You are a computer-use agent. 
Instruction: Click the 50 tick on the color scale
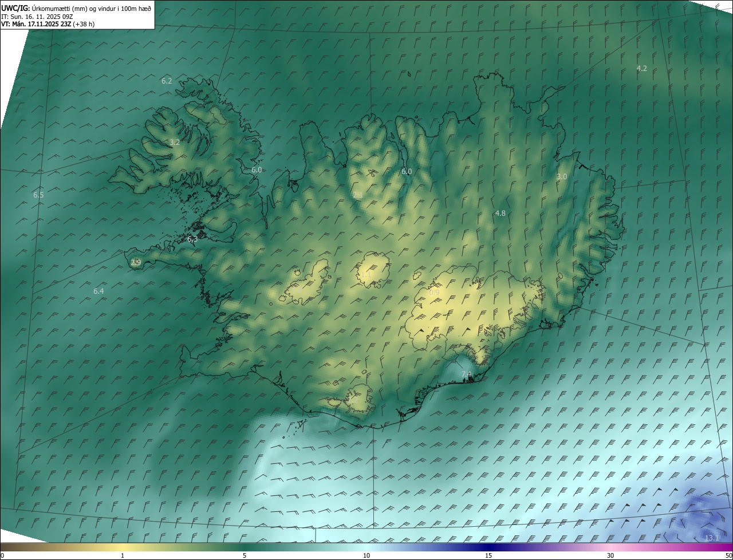click(x=728, y=555)
